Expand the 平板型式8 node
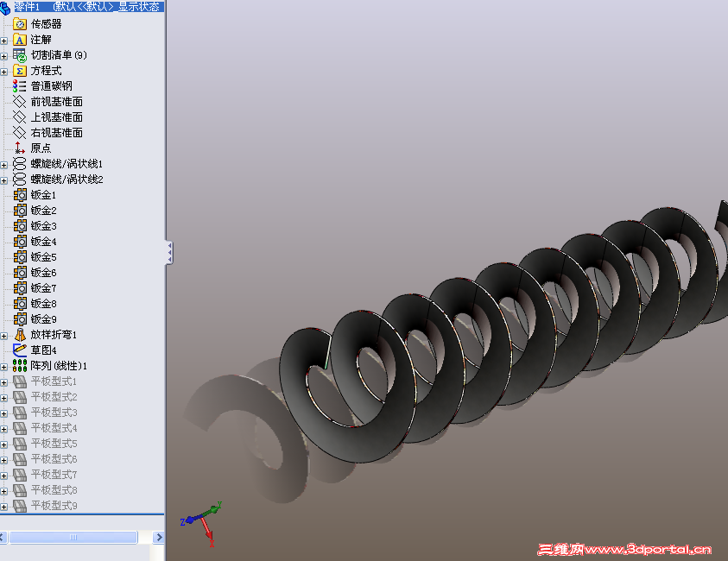The width and height of the screenshot is (728, 561). point(4,491)
